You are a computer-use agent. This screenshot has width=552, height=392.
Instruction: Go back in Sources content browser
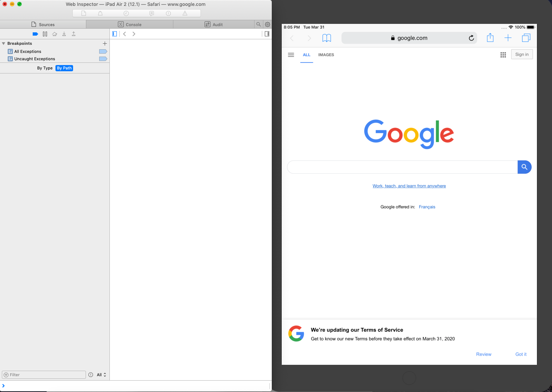coord(125,34)
